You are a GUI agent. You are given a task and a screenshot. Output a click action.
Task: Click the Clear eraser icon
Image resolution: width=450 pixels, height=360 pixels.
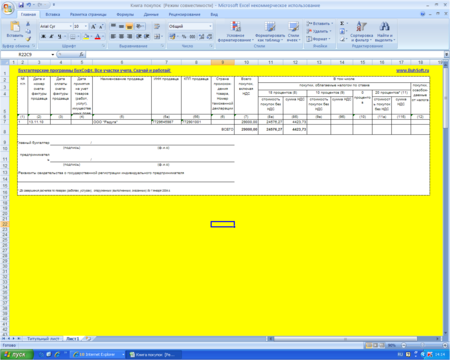coord(342,39)
